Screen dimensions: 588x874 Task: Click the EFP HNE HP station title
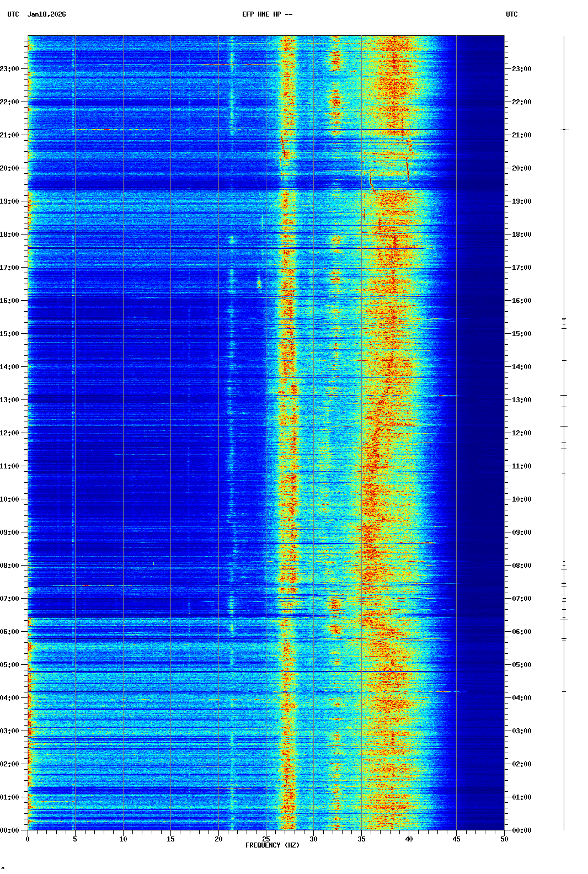point(267,14)
